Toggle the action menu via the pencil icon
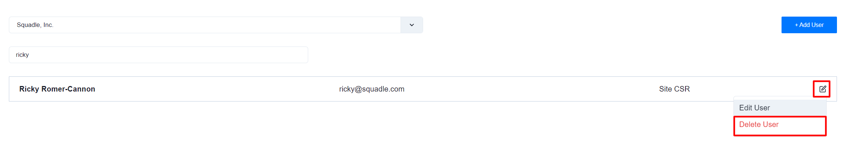The image size is (868, 165). tap(823, 89)
